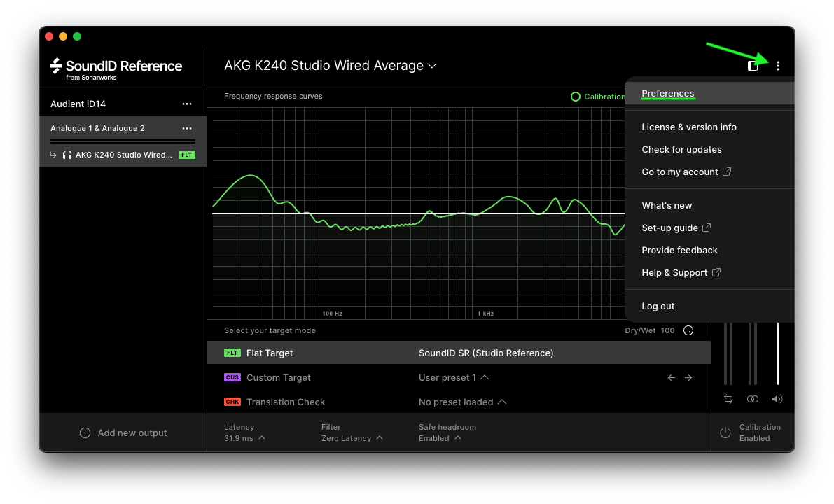This screenshot has height=504, width=834.
Task: Click the left level meter bar
Action: (728, 353)
